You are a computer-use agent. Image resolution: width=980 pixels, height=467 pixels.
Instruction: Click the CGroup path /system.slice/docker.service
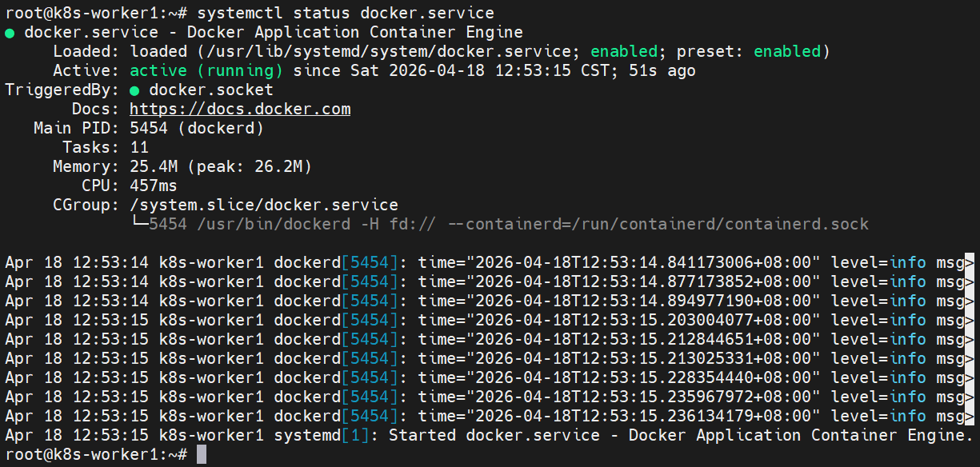click(264, 206)
